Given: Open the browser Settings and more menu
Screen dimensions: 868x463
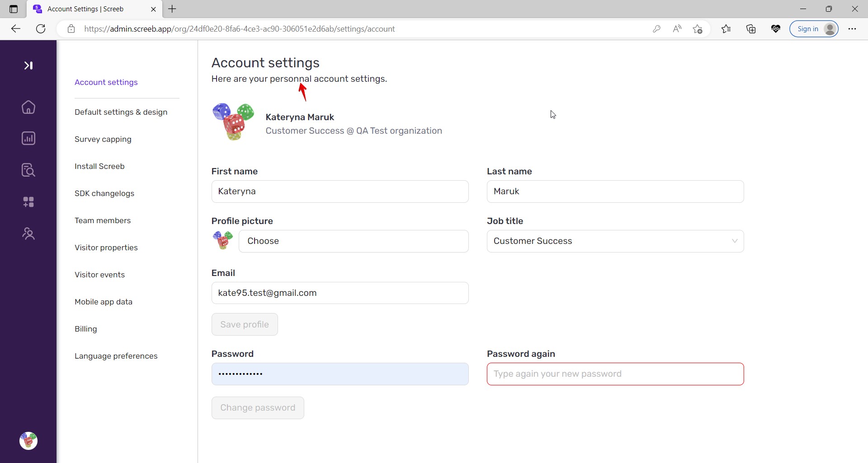Looking at the screenshot, I should [x=852, y=29].
